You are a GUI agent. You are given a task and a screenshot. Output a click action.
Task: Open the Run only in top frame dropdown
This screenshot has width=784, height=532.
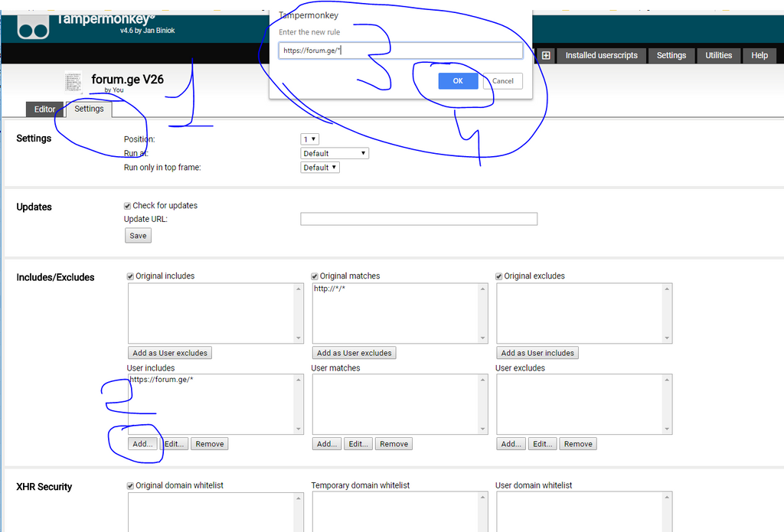(320, 168)
